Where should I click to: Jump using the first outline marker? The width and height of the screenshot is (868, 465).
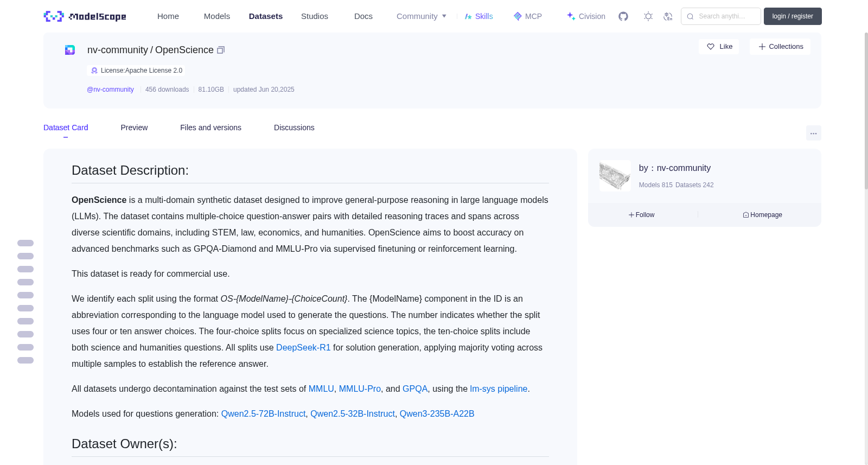pyautogui.click(x=25, y=243)
